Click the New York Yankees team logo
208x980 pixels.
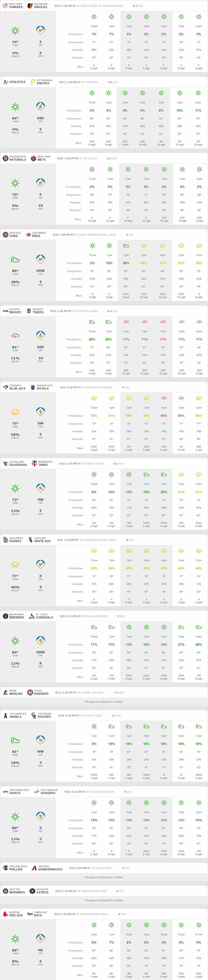click(x=5, y=6)
